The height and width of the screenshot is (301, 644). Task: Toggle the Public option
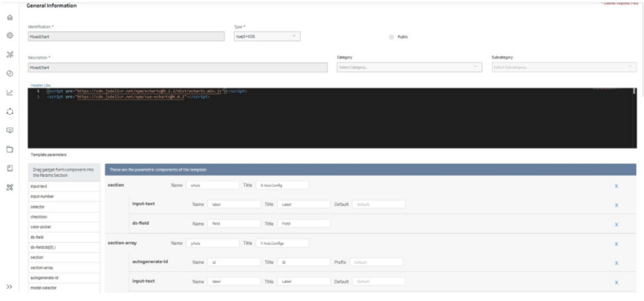click(391, 37)
